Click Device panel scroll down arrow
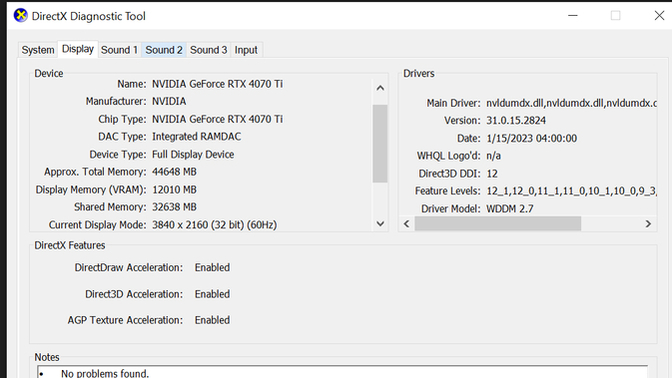Image resolution: width=672 pixels, height=378 pixels. 380,223
